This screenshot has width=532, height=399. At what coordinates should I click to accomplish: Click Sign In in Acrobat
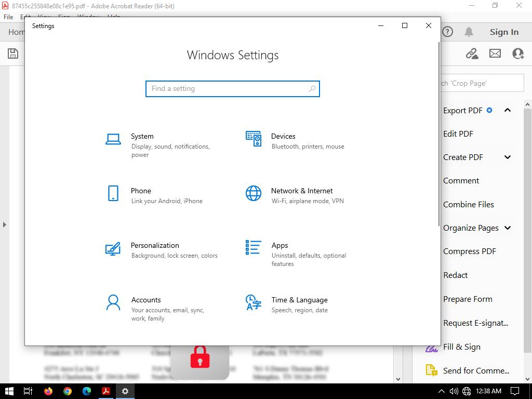[504, 32]
